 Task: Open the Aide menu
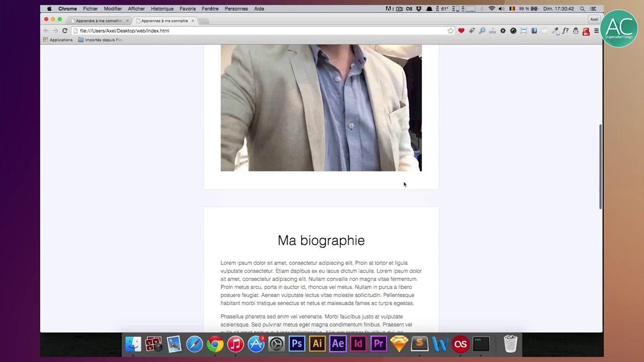[x=259, y=9]
